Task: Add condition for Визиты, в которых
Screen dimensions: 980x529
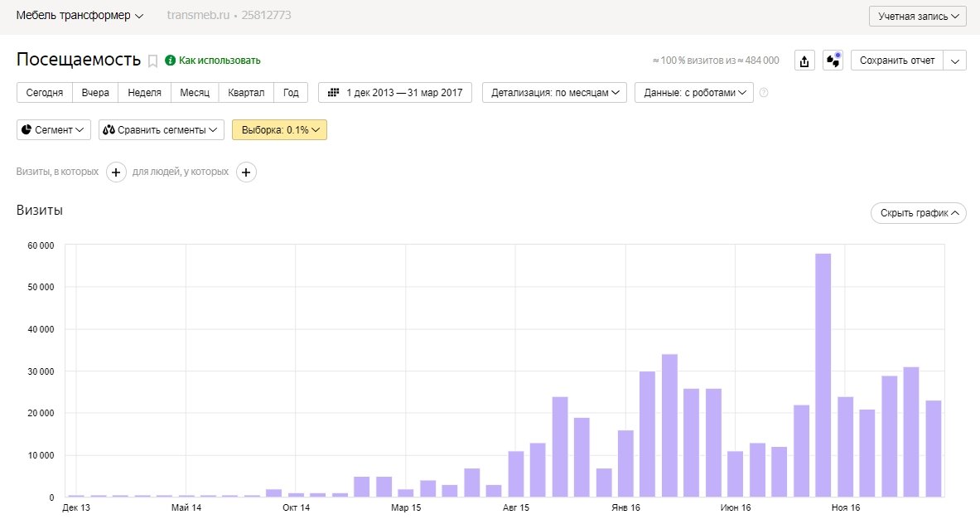Action: 116,172
